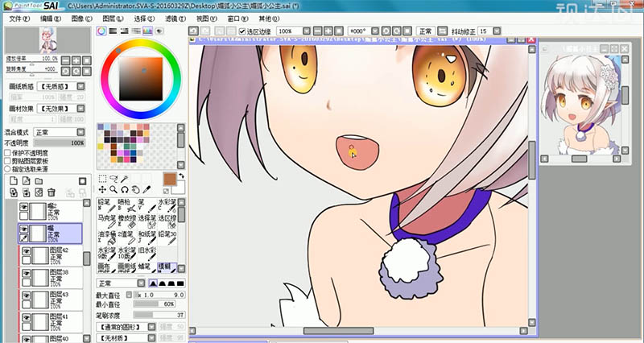
Task: Open the 滤镜 menu
Action: coord(175,19)
